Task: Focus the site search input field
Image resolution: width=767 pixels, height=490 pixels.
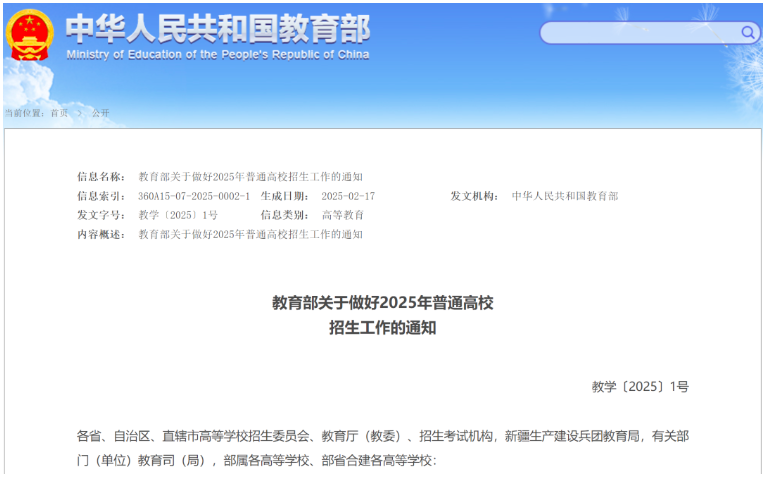Action: coord(650,33)
